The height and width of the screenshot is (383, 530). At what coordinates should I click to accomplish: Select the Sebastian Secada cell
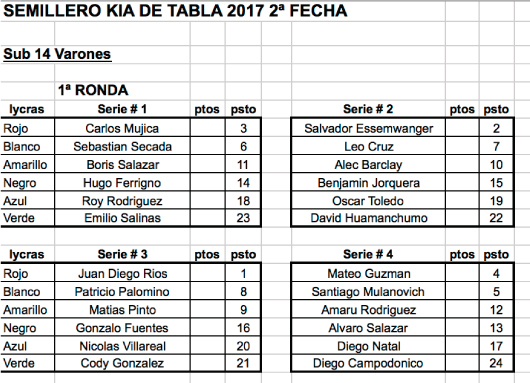pyautogui.click(x=122, y=146)
